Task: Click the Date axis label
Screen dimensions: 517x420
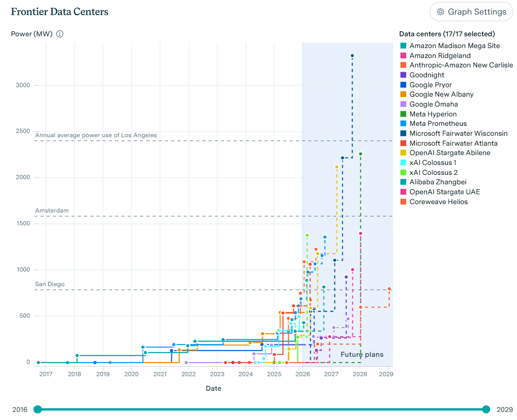Action: coord(213,388)
